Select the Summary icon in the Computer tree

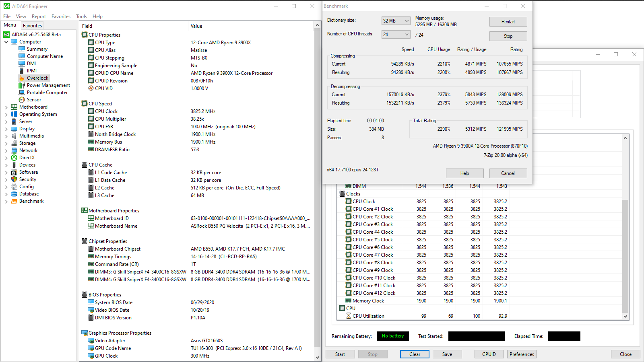[22, 49]
